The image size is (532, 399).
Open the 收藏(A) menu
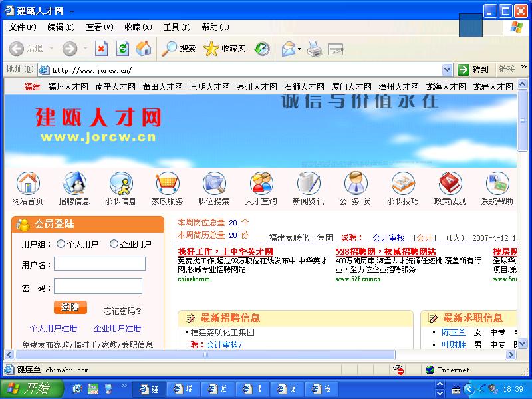[x=138, y=27]
